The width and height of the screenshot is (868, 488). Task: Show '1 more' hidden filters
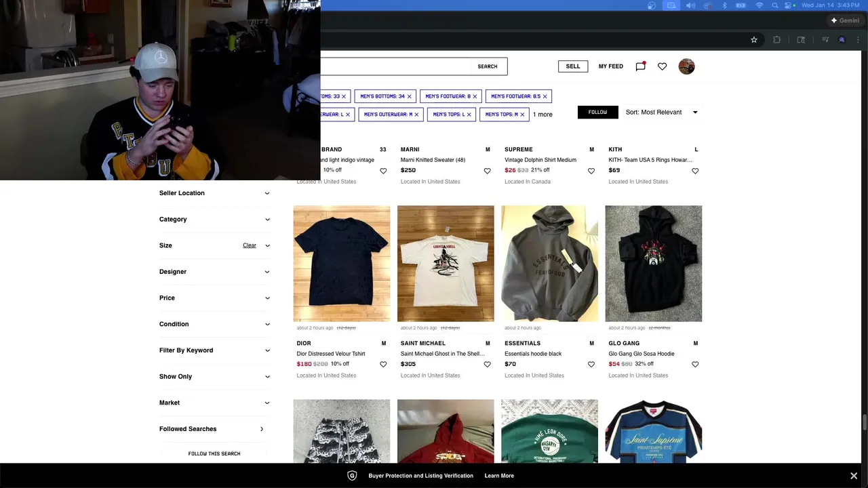[x=542, y=115]
